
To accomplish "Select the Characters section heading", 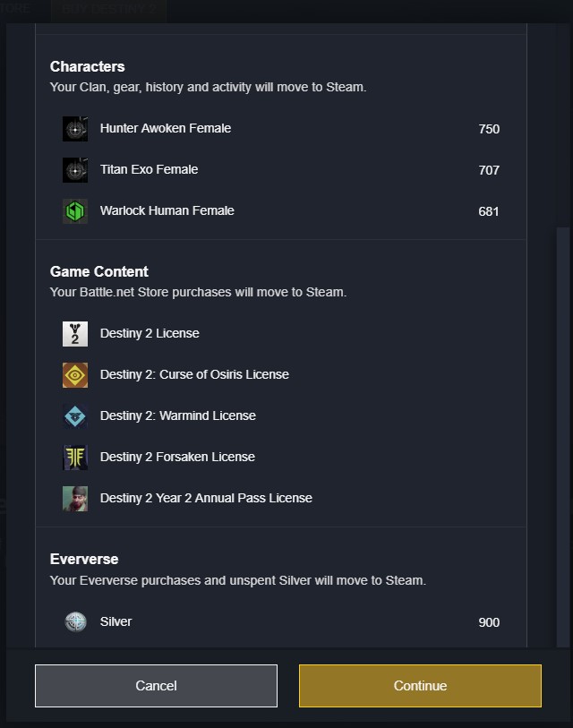I will coord(87,66).
